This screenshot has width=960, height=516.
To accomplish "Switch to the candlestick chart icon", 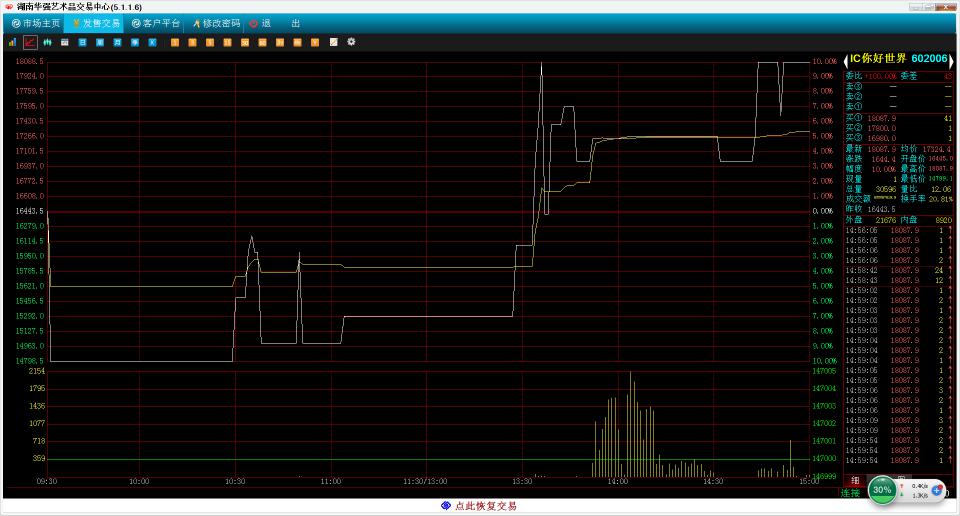I will click(x=47, y=42).
